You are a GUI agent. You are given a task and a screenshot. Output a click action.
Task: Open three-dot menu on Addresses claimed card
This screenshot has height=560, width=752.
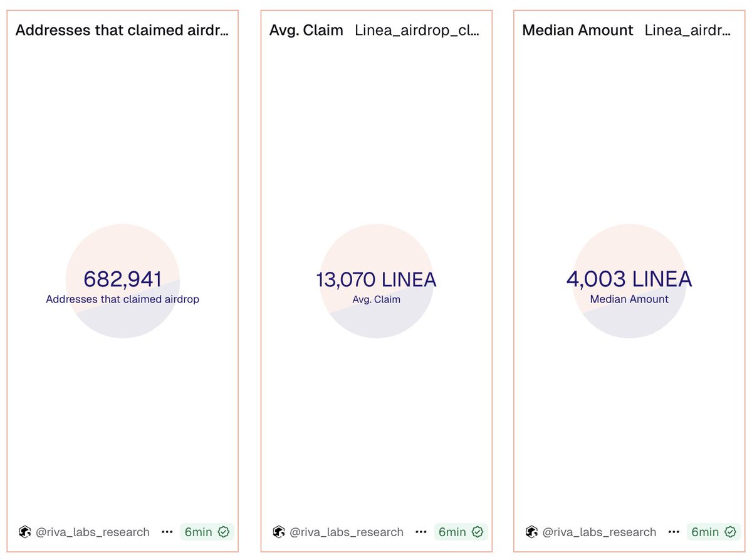[167, 532]
